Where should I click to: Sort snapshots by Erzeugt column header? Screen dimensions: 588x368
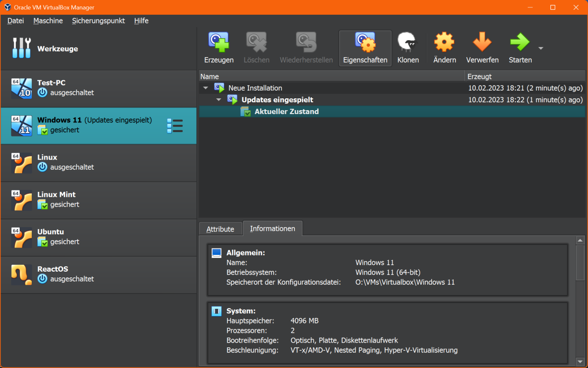click(x=524, y=76)
